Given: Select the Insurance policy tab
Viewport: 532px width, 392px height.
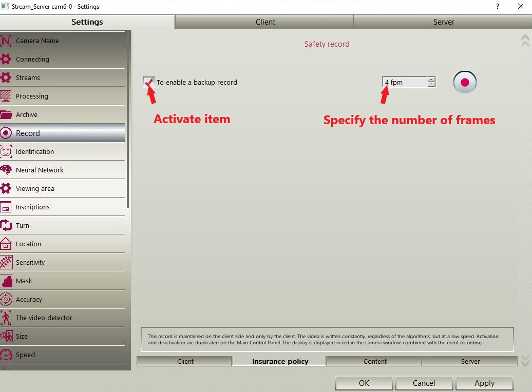Looking at the screenshot, I should (x=280, y=362).
